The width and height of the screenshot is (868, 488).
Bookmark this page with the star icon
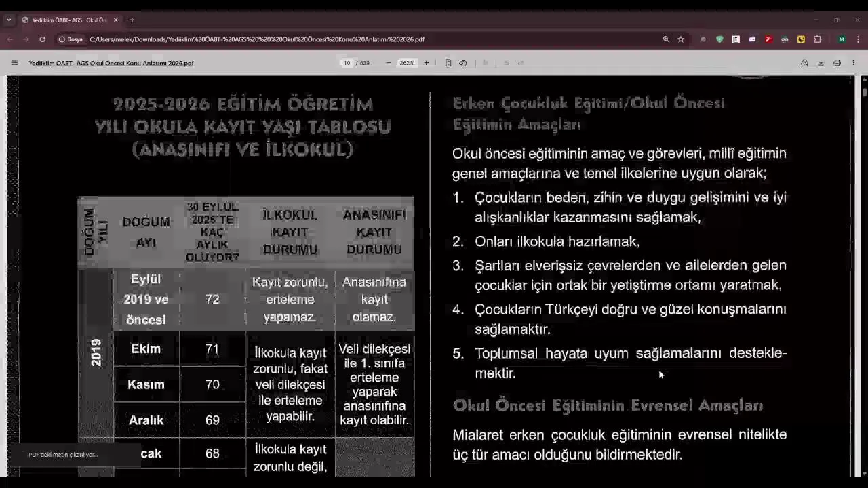[x=681, y=39]
